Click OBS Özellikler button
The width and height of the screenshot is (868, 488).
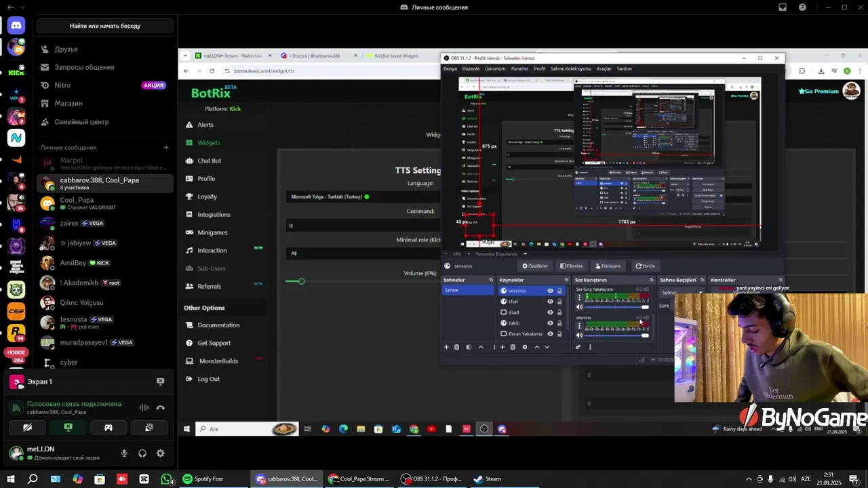535,266
